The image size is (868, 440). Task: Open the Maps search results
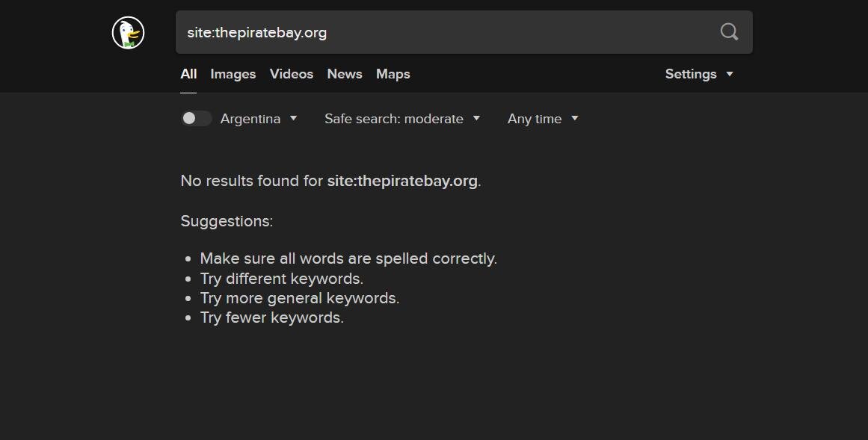[x=393, y=74]
